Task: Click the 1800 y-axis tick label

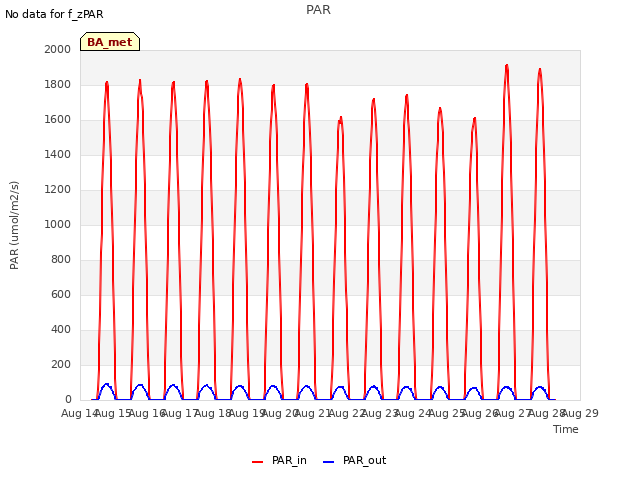Action: pos(58,84)
